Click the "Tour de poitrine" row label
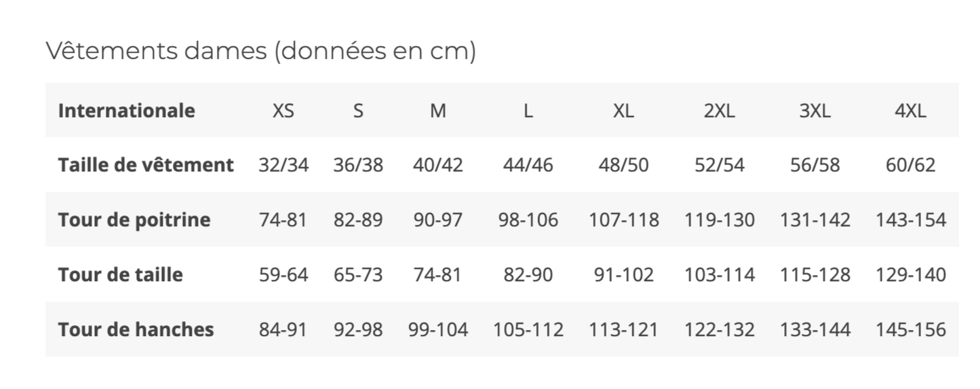This screenshot has height=389, width=980. click(x=134, y=220)
